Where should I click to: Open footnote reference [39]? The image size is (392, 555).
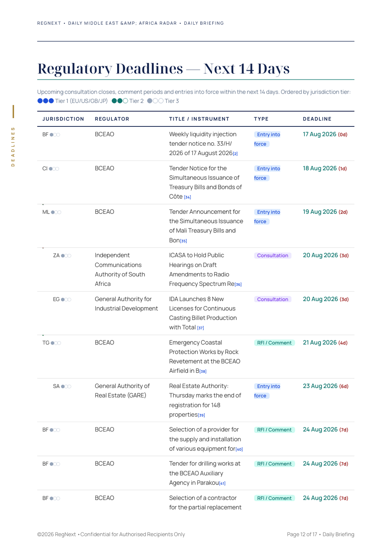coord(201,415)
